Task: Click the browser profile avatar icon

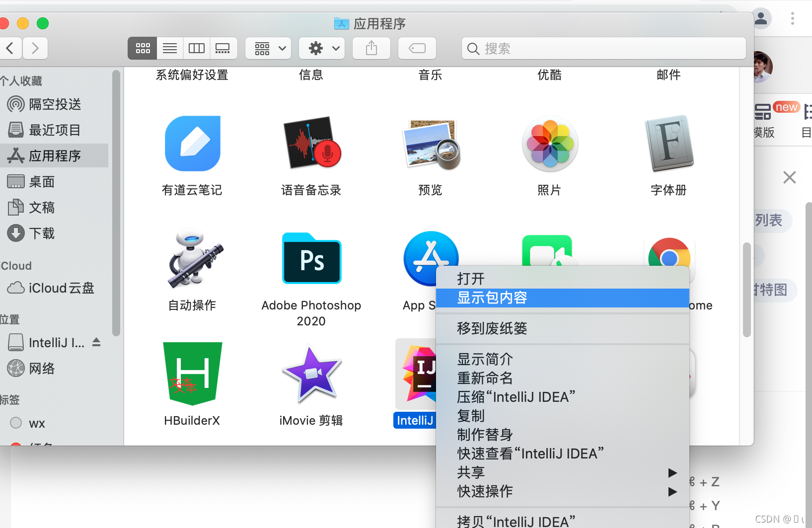Action: (761, 19)
